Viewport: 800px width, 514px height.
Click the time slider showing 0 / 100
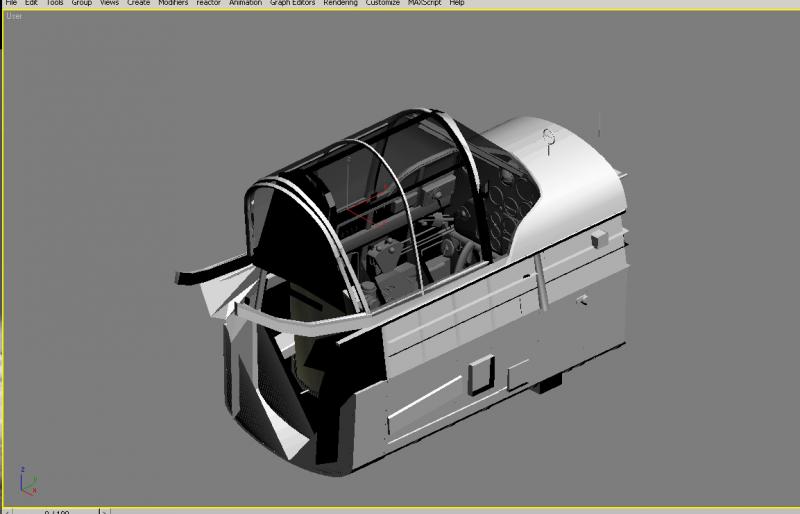pos(56,511)
